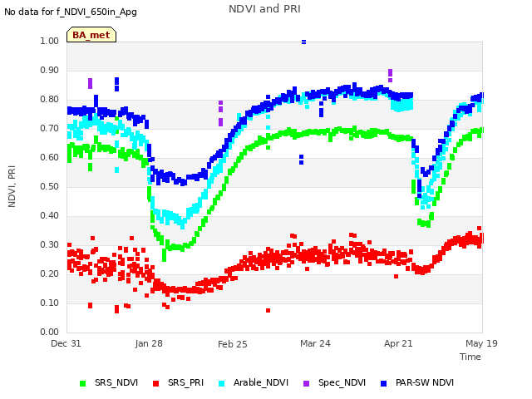Click the 'No data for f_NDVI_650in_Apg' message
Viewport: 532px width, 399px height.
[71, 12]
